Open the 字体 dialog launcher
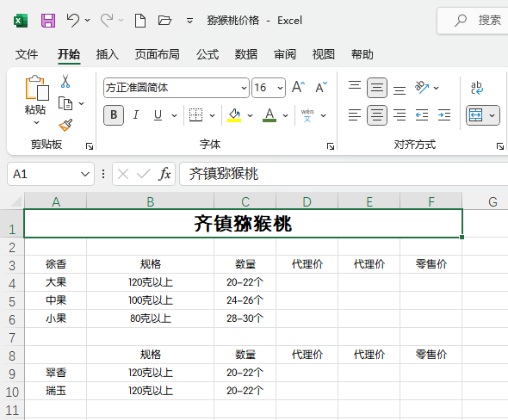 [x=331, y=146]
